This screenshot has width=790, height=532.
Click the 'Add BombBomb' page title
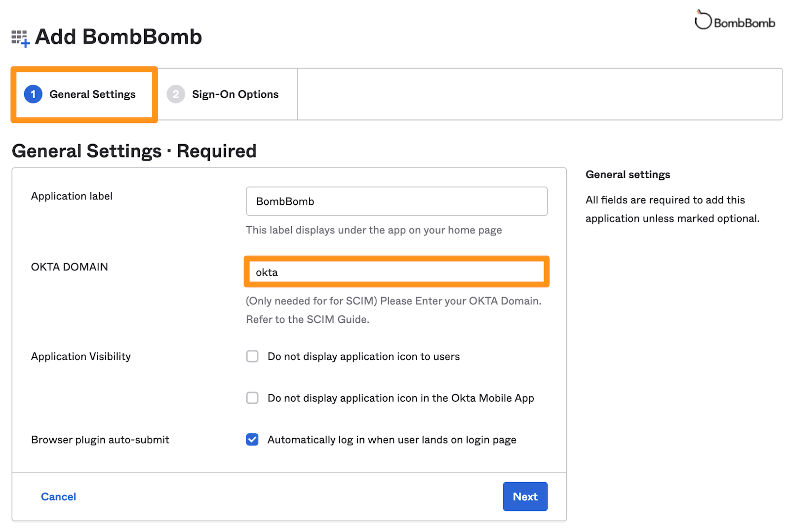click(118, 37)
